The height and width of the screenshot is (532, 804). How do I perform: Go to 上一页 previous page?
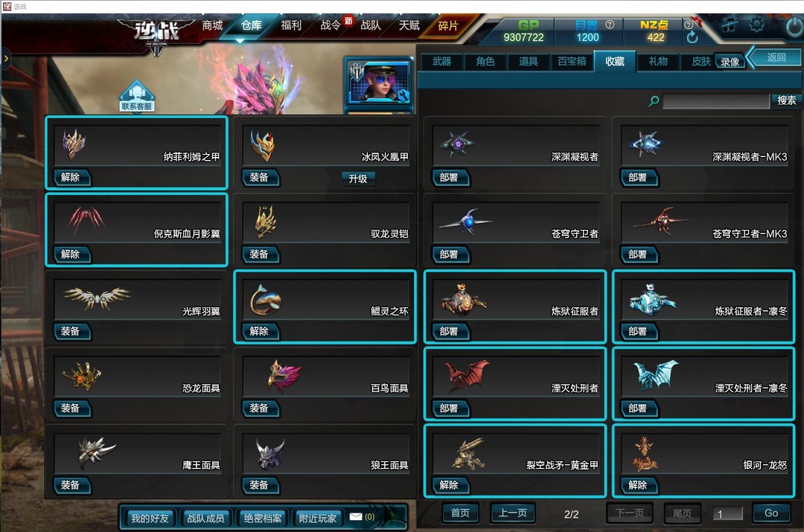[x=512, y=513]
